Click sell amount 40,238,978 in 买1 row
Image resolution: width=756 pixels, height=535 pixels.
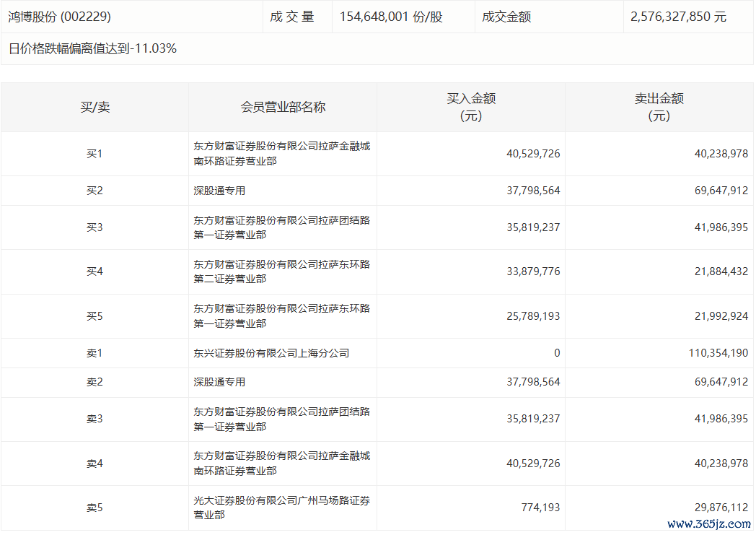pos(721,154)
